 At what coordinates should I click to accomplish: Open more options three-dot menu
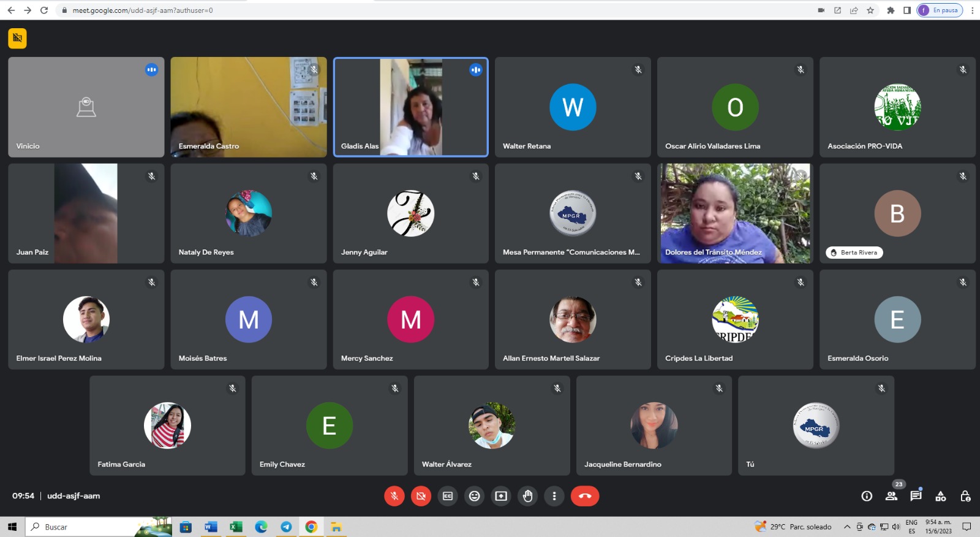point(554,496)
